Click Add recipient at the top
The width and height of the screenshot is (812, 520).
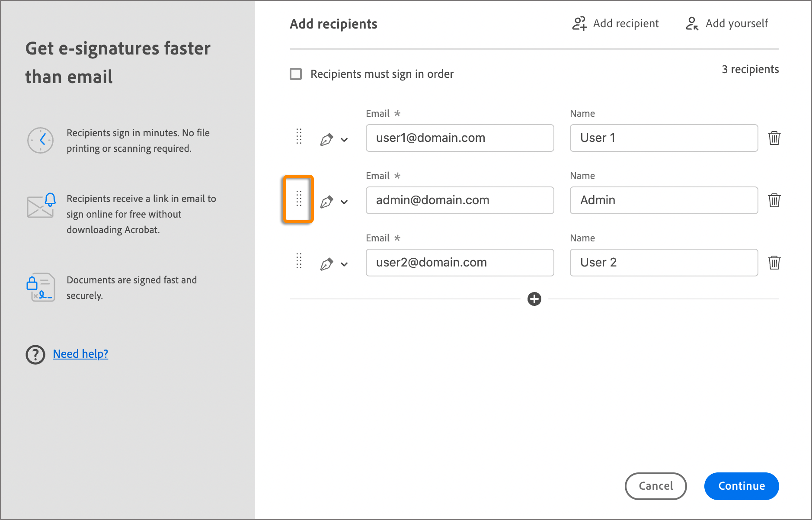616,23
